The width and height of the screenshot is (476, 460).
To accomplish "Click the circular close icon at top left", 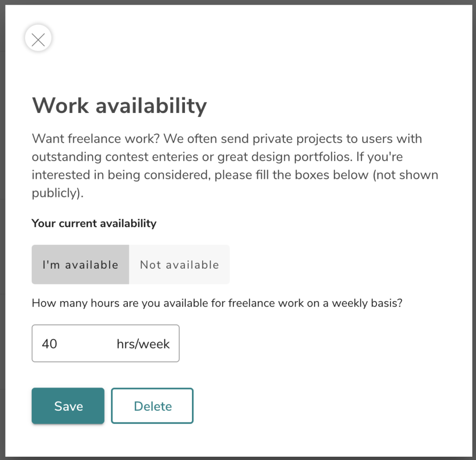I will coord(38,39).
